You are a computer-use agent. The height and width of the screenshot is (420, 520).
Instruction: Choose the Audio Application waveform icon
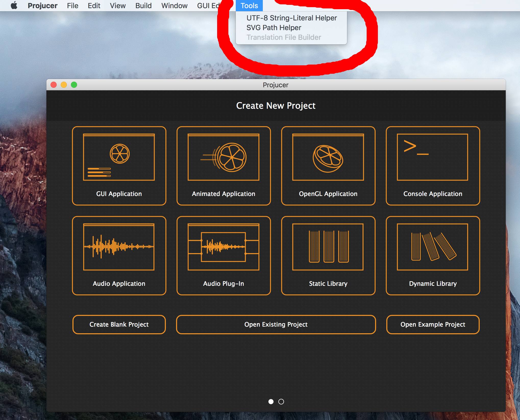point(119,247)
